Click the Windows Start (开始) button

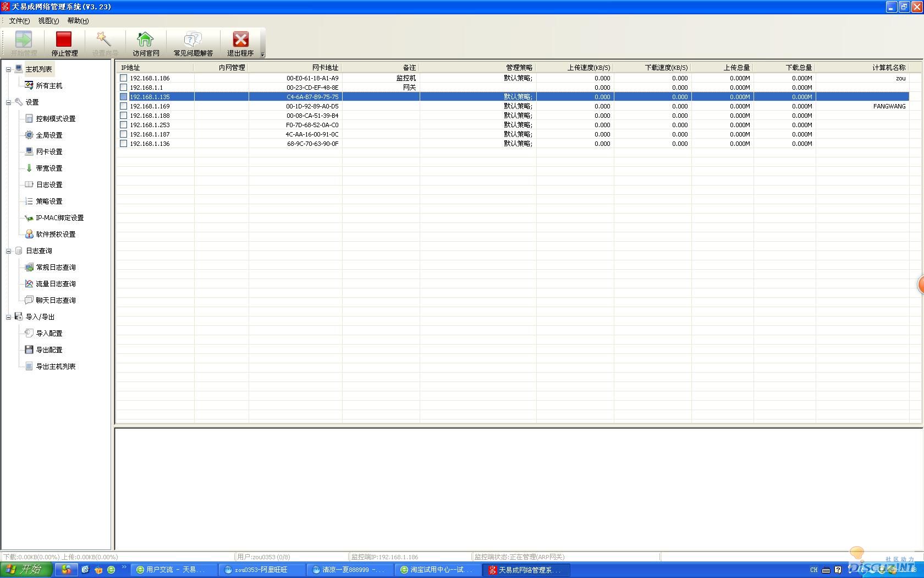coord(26,570)
